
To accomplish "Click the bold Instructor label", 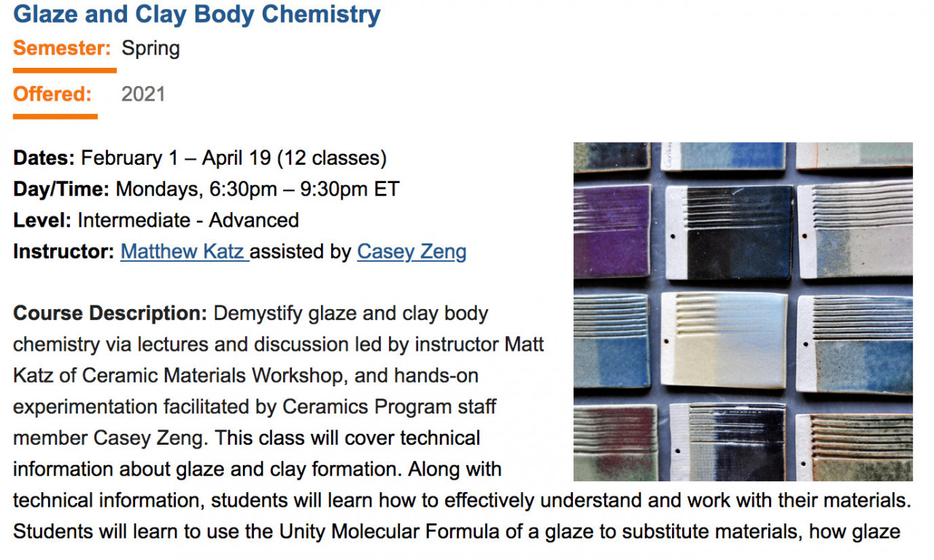I will 63,252.
